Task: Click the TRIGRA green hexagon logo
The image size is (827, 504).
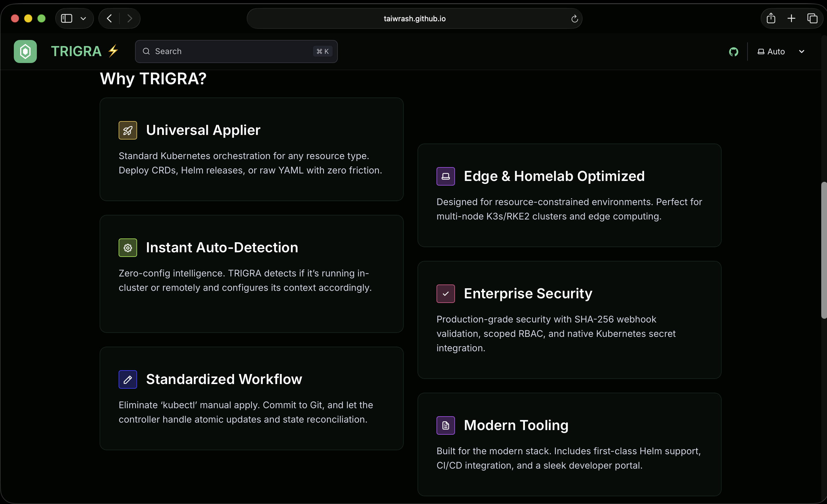Action: click(25, 51)
